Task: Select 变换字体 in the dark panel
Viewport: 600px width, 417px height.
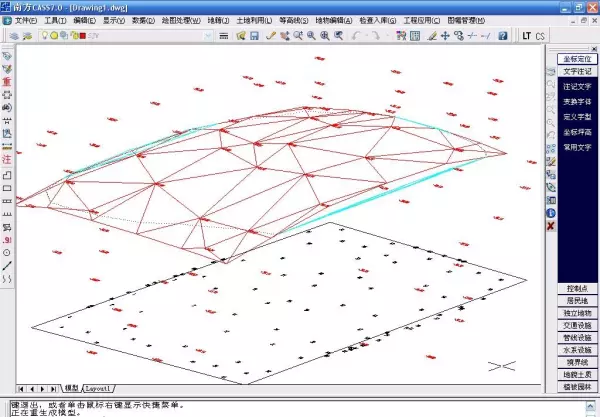Action: pyautogui.click(x=577, y=102)
